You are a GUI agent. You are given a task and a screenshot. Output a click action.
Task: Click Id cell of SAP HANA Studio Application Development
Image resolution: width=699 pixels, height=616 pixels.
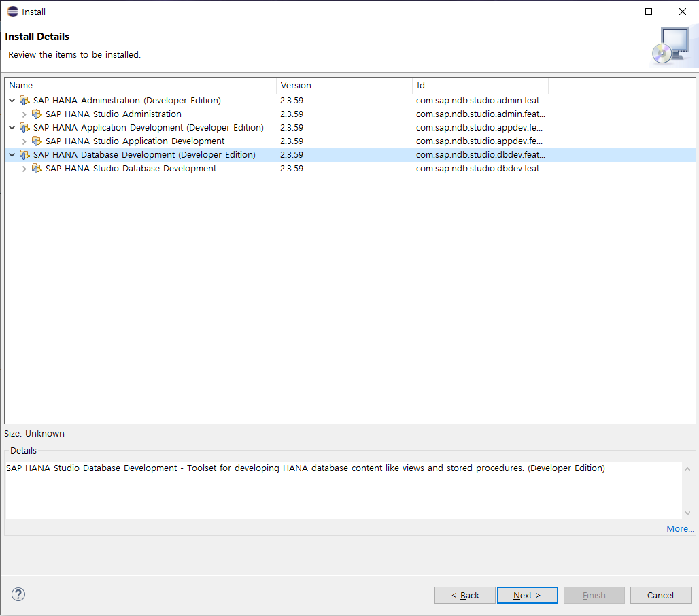[479, 141]
